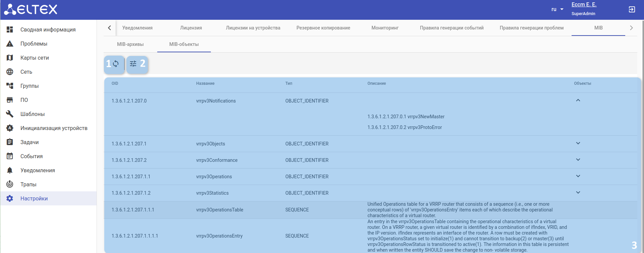This screenshot has height=253, width=644.
Task: Collapse the vrrpv3Notifications objects row
Action: [x=578, y=100]
